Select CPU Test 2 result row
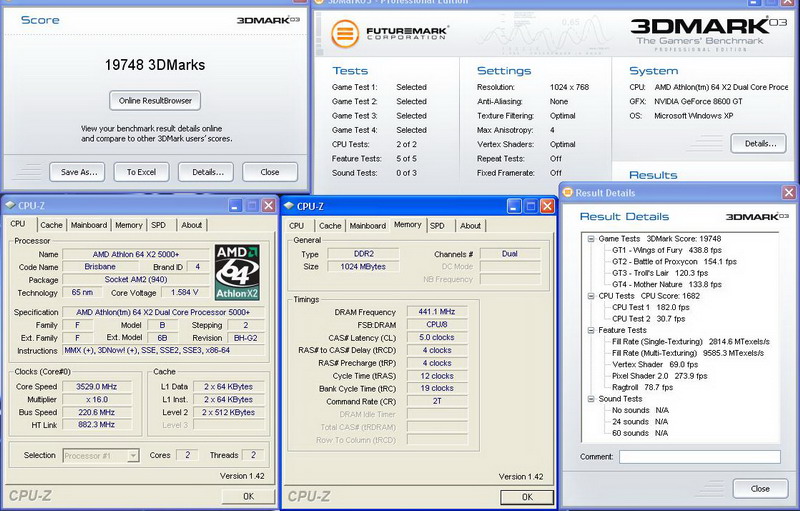 [x=648, y=319]
